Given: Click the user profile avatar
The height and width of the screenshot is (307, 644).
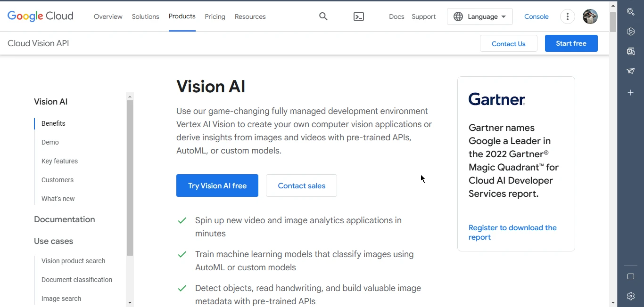Looking at the screenshot, I should [590, 16].
